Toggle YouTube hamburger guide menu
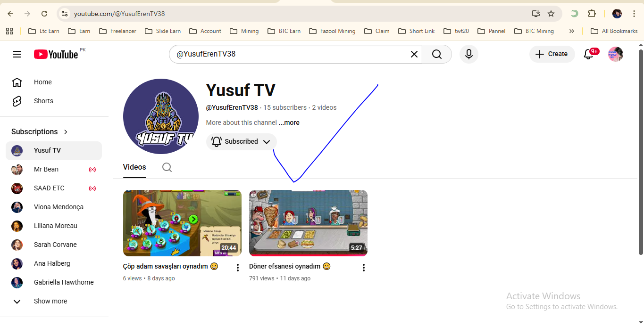Image resolution: width=644 pixels, height=327 pixels. [x=17, y=54]
